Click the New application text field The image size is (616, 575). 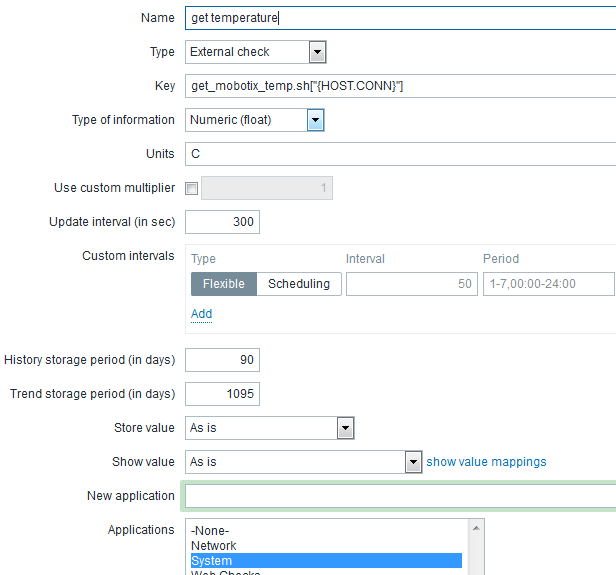pyautogui.click(x=400, y=496)
